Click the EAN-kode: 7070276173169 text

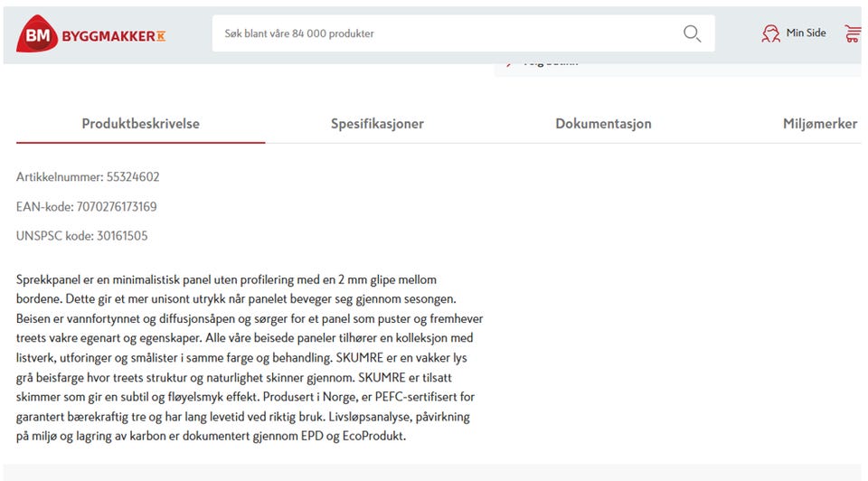point(87,206)
